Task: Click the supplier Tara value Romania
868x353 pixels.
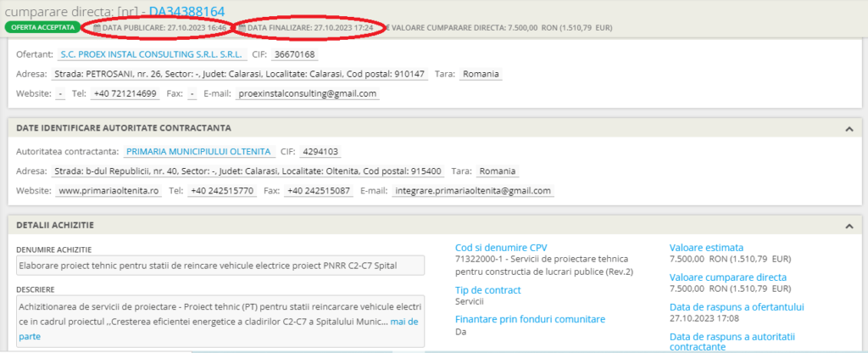Action: click(481, 74)
